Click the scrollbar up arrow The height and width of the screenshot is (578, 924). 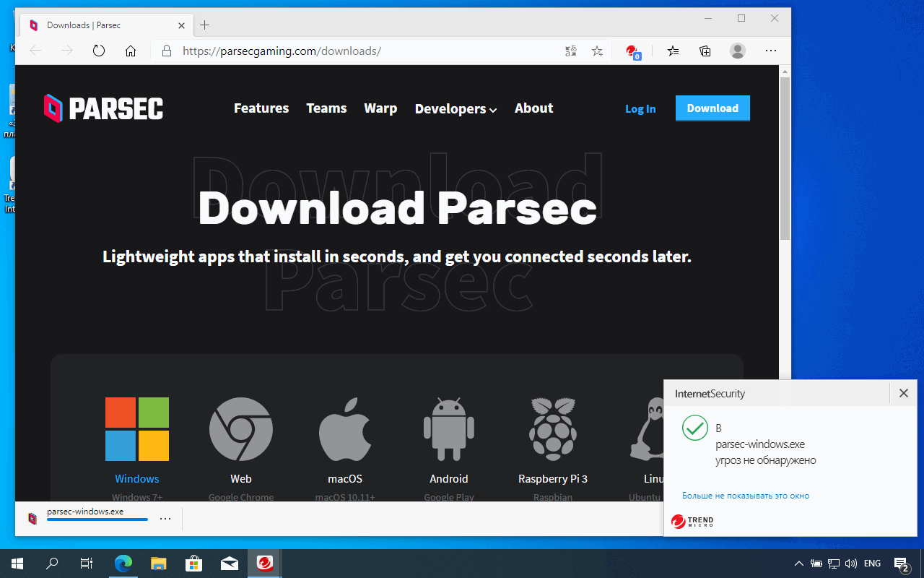[785, 71]
